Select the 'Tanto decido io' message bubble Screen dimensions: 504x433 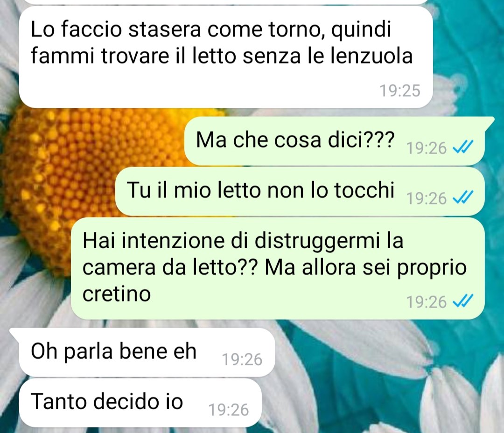tap(140, 403)
